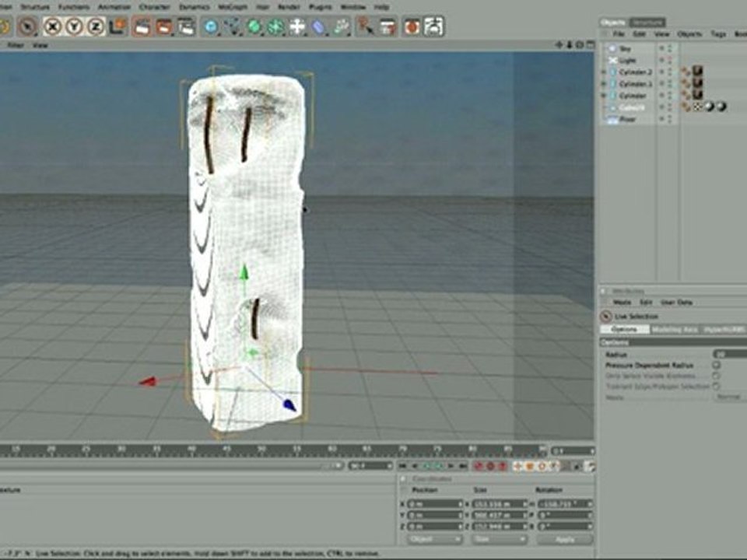Click the last sphere material tag

click(721, 107)
